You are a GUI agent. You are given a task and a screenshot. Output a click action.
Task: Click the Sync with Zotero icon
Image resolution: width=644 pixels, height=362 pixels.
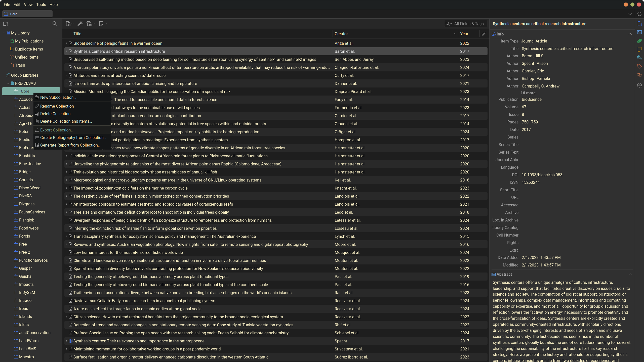pos(639,14)
